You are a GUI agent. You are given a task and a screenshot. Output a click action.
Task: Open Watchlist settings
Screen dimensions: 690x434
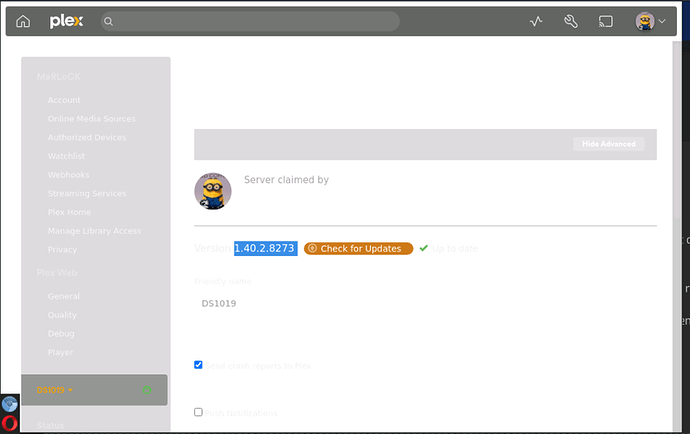click(x=66, y=156)
